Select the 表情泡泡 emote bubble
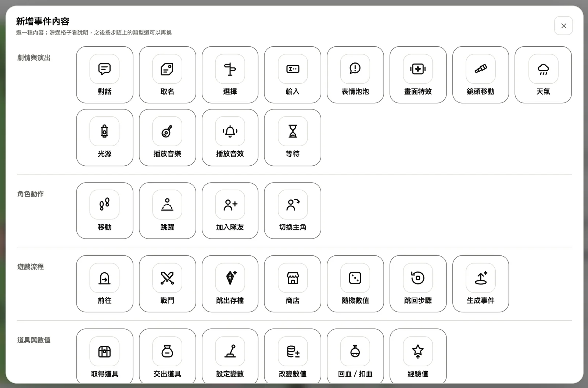Screen dimensions: 588x388 355,75
